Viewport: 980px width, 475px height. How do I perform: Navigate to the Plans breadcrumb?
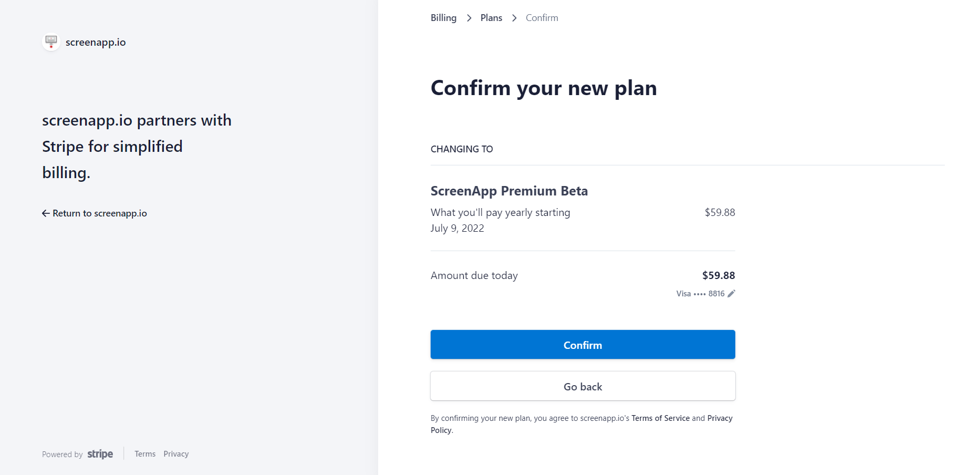[491, 18]
